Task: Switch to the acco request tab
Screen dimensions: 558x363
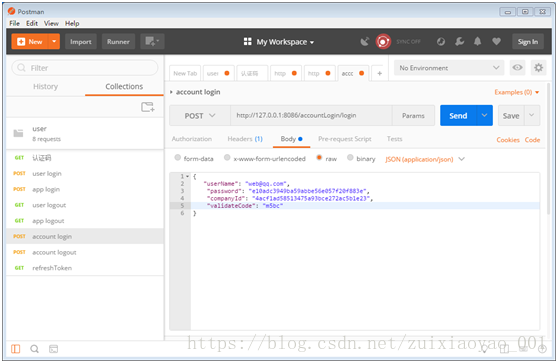Action: 353,73
